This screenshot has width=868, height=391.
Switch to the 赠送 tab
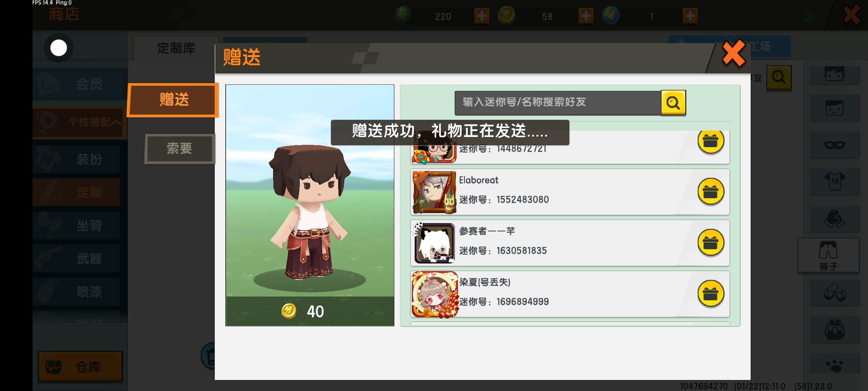pos(173,100)
